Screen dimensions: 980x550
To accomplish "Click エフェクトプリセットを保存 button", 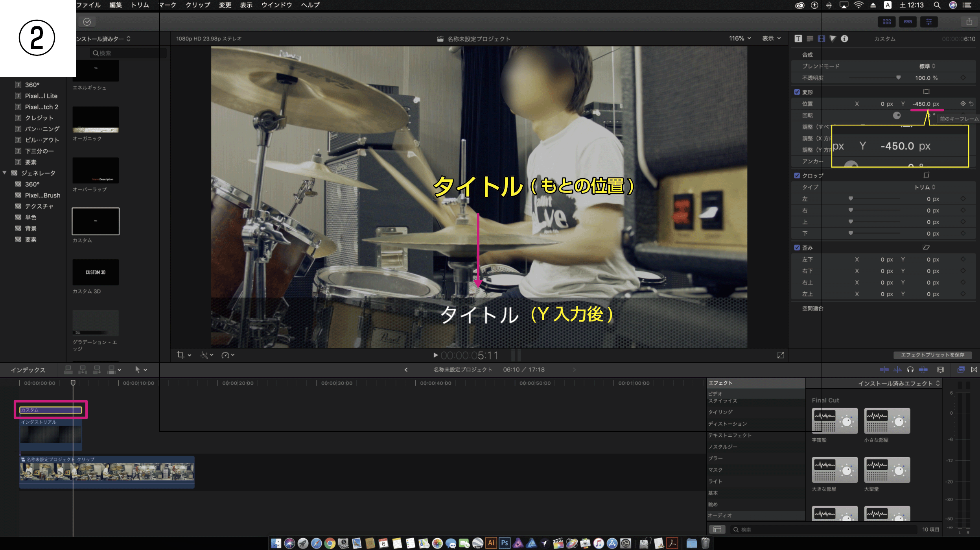I will click(x=932, y=355).
